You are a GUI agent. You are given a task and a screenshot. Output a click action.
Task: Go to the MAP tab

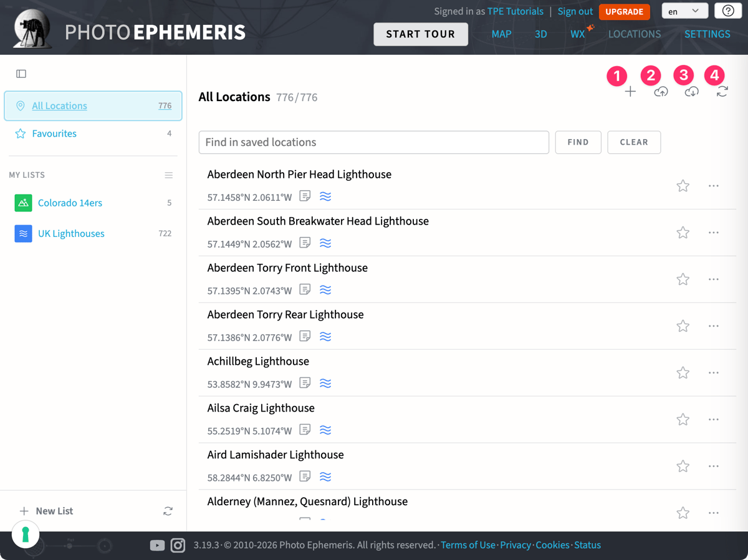click(x=501, y=34)
